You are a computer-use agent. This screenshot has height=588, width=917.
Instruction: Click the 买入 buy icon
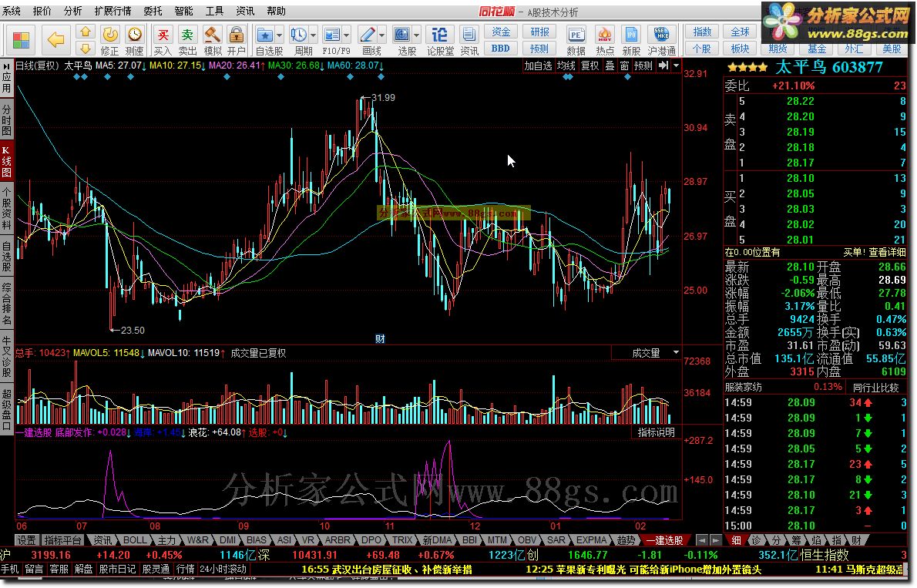163,35
